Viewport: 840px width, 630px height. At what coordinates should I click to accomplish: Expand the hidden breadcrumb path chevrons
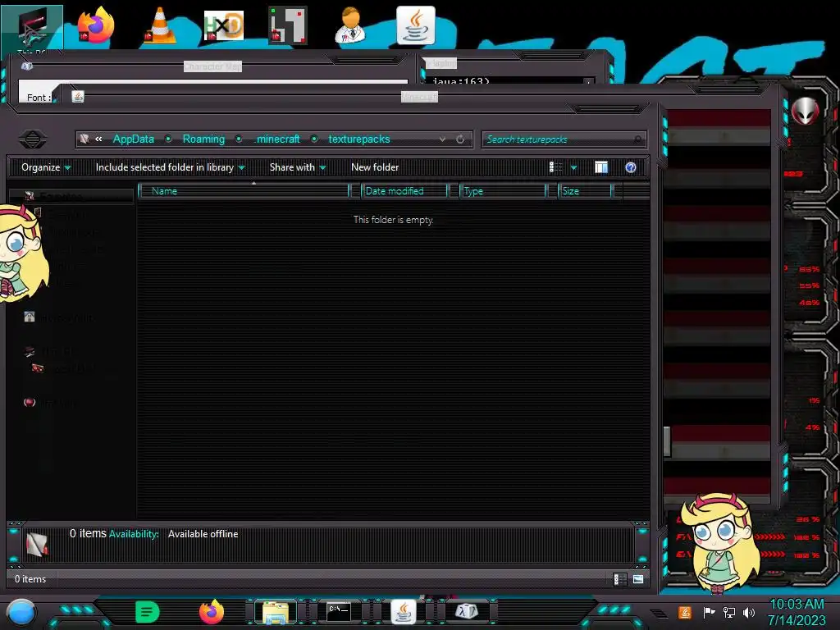click(x=98, y=139)
